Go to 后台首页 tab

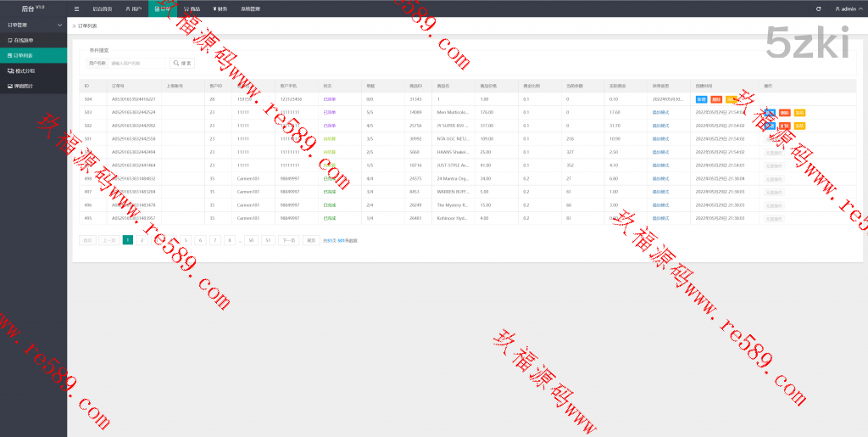click(x=102, y=8)
